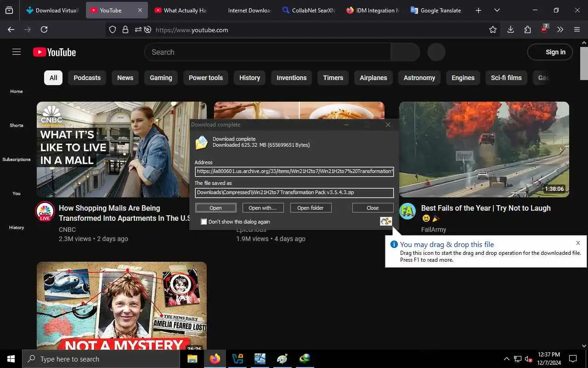Open a new browser tab
Viewport: 588px width, 368px height.
[x=478, y=10]
